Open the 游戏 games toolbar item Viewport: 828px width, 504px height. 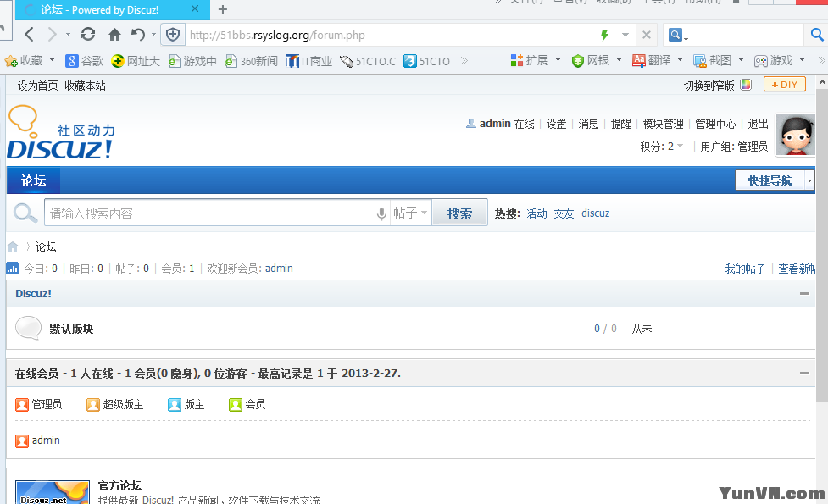tap(773, 60)
